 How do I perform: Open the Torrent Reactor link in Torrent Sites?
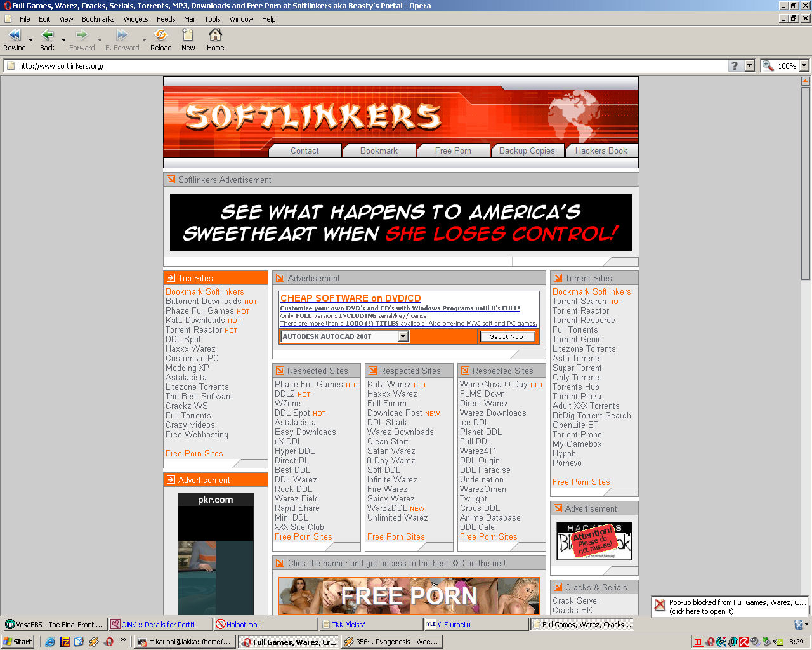pos(580,311)
